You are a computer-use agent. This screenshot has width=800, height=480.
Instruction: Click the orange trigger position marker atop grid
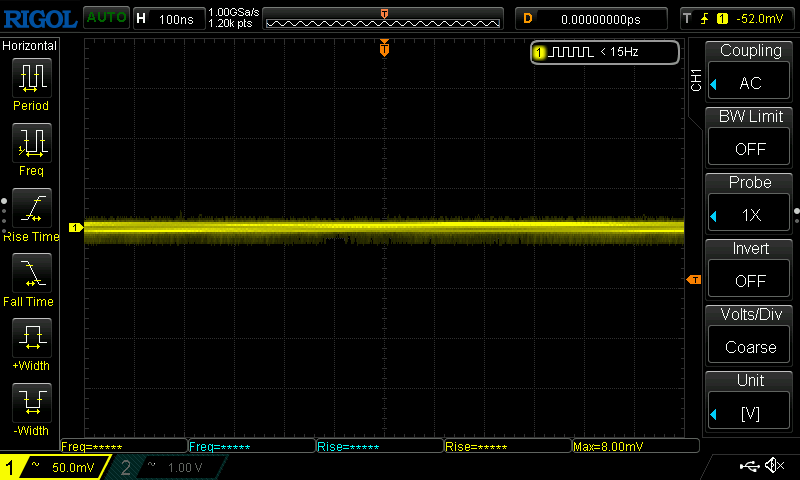tap(384, 48)
